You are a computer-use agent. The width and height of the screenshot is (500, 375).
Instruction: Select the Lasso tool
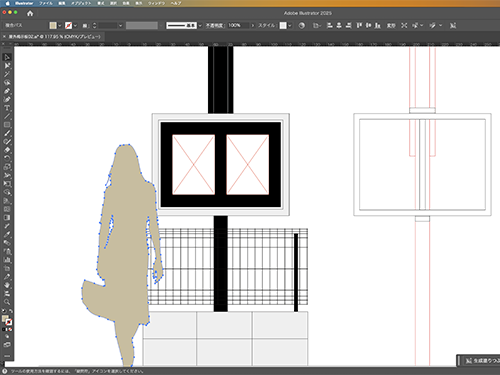(x=7, y=82)
